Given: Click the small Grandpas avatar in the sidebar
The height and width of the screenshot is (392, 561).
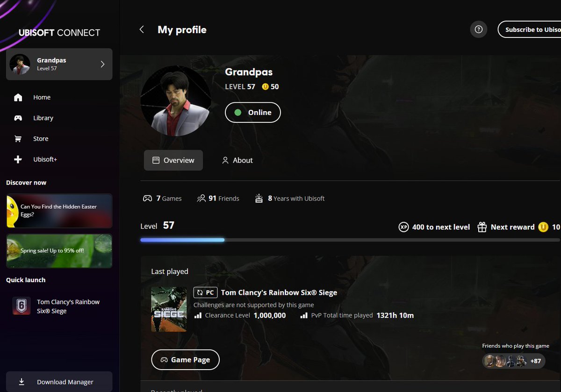Looking at the screenshot, I should click(x=20, y=64).
